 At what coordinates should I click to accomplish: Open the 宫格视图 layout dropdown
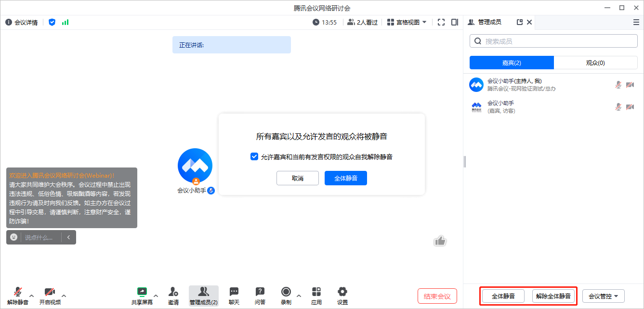pos(407,22)
